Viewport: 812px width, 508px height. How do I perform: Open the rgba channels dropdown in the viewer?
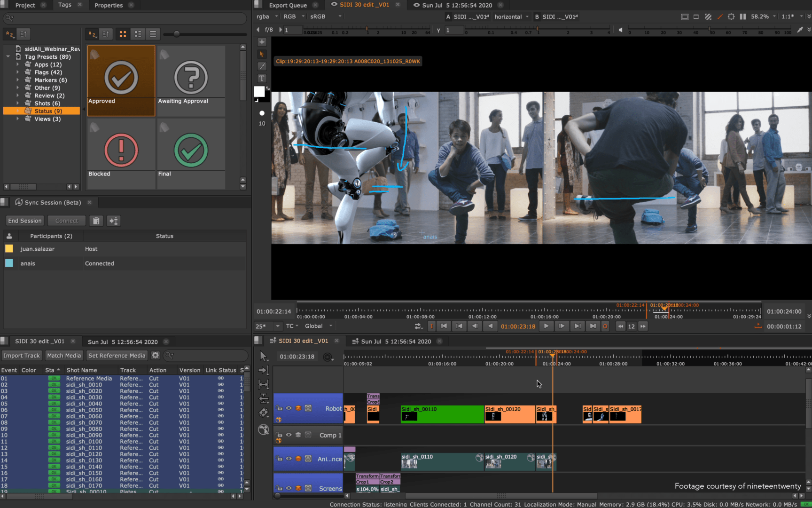[x=265, y=16]
